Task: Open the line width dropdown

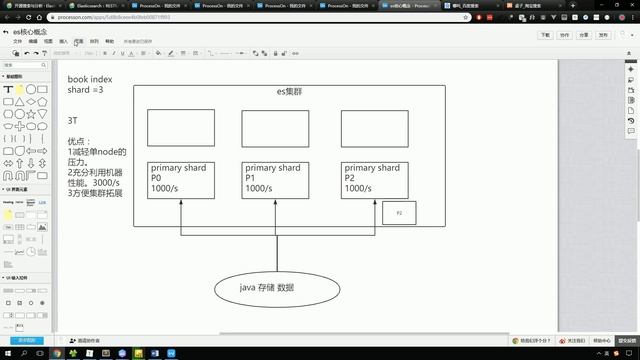Action: [x=184, y=53]
